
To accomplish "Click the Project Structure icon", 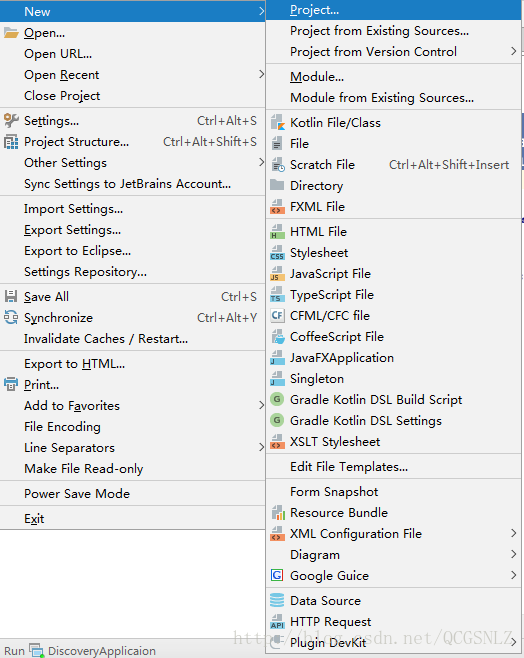I will point(11,142).
